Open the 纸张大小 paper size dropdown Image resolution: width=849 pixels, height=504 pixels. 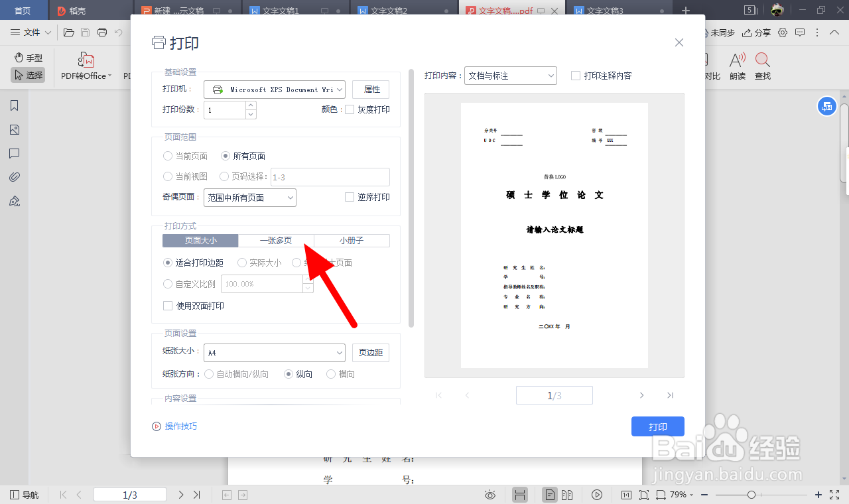tap(274, 351)
